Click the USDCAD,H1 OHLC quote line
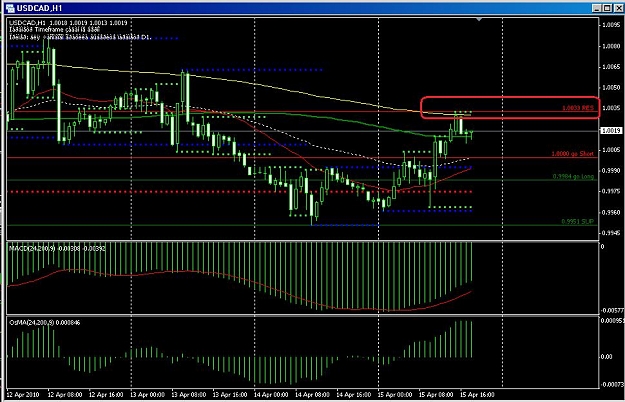Viewport: 625px width, 402px height. click(x=68, y=23)
